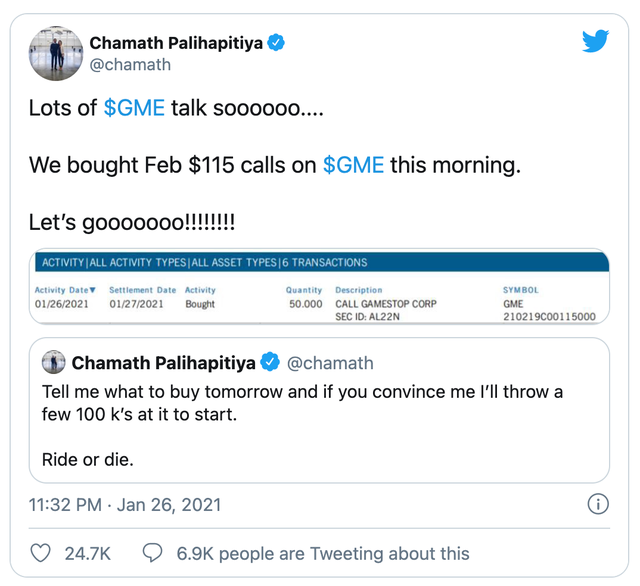Open the @chamath handle under the author name
The image size is (640, 586).
(x=130, y=65)
